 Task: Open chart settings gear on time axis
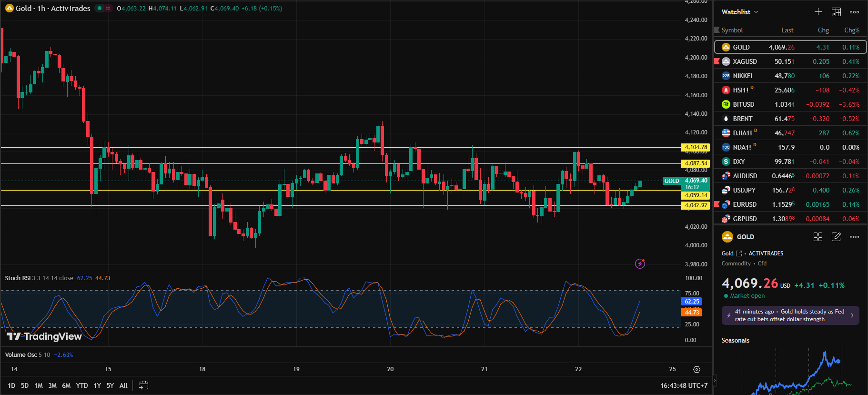tap(696, 369)
